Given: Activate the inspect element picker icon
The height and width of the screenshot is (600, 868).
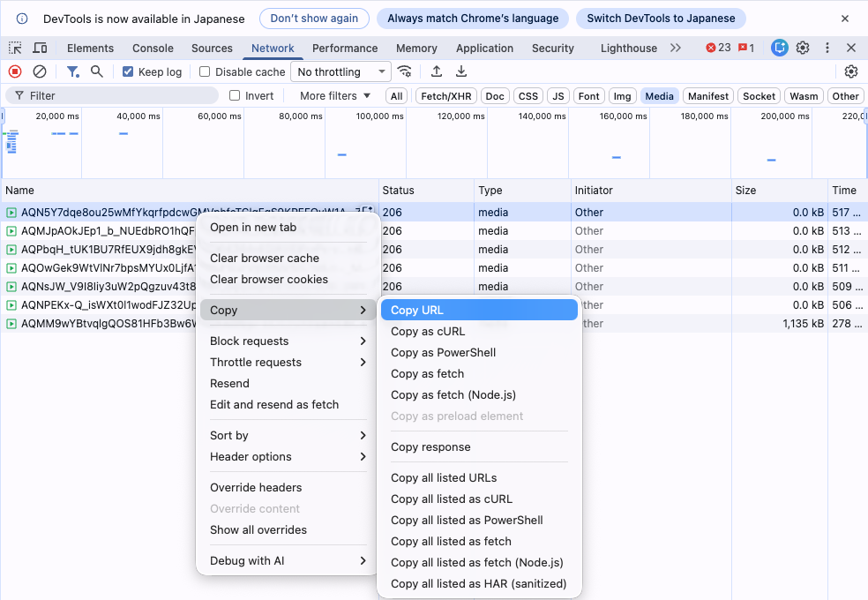Looking at the screenshot, I should 15,49.
